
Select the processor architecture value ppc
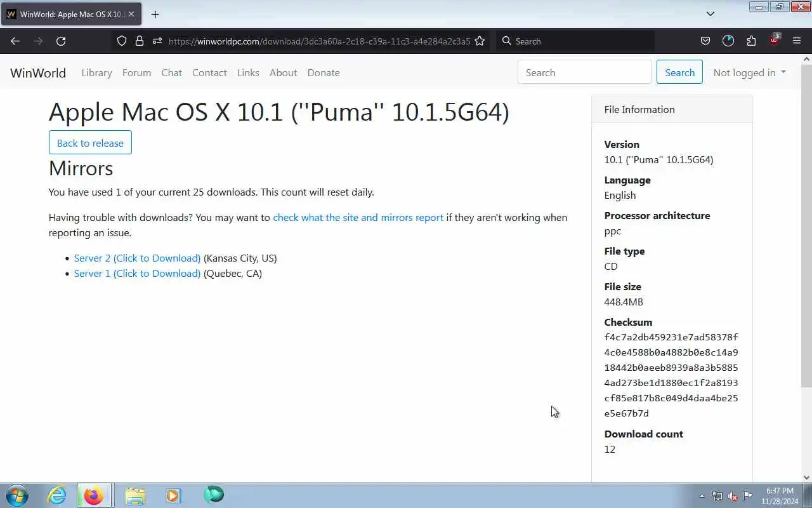coord(613,231)
